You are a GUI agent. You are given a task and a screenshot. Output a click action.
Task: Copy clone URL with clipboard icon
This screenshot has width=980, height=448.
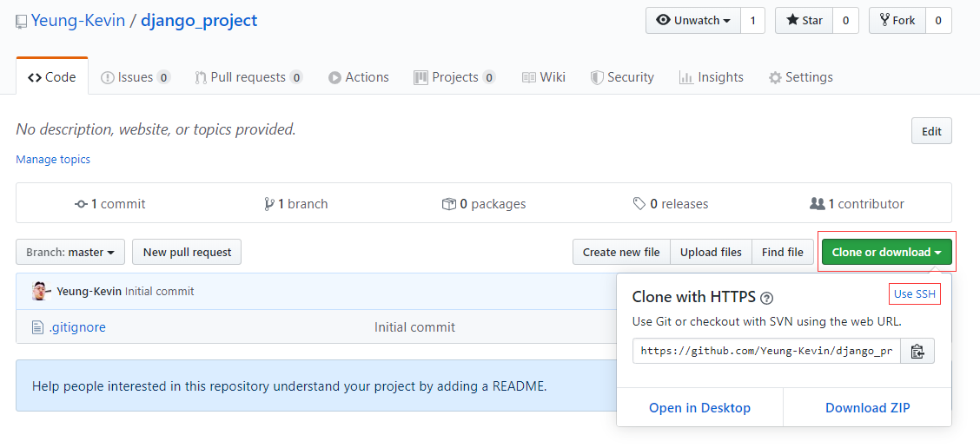[x=917, y=351]
